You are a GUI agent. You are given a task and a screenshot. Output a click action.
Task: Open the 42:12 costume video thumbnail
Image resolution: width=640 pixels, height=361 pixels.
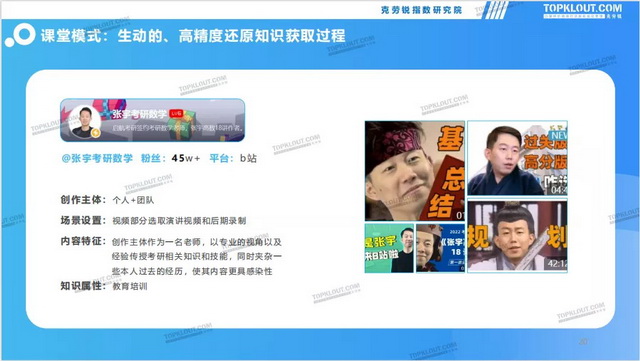click(x=517, y=236)
